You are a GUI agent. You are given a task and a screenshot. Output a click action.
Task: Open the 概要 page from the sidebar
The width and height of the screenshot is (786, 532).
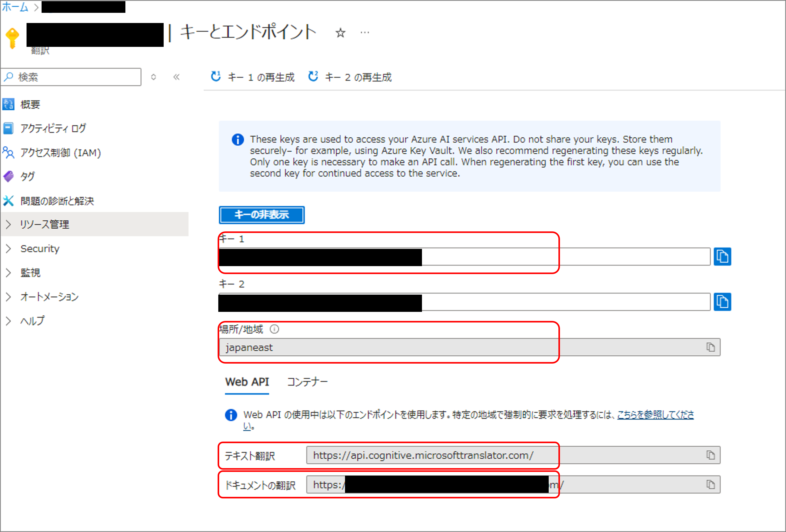[x=30, y=104]
